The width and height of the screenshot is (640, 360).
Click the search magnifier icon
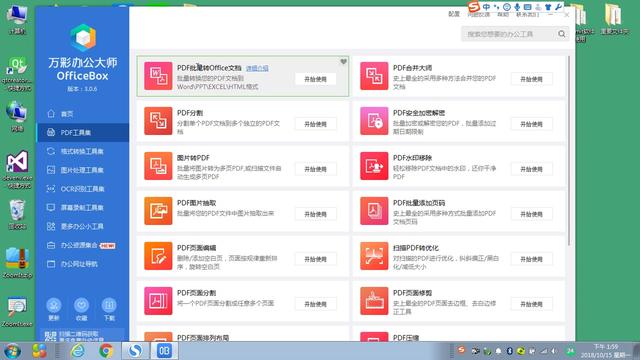click(562, 34)
